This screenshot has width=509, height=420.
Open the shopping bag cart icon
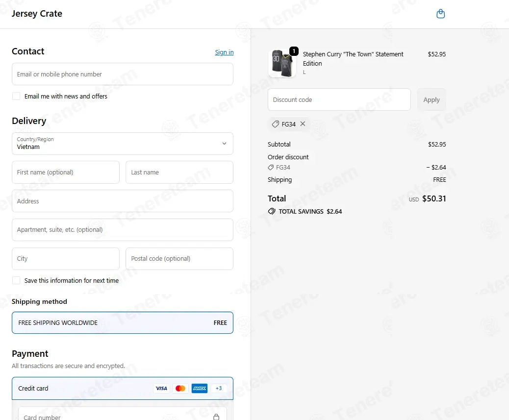tap(440, 14)
